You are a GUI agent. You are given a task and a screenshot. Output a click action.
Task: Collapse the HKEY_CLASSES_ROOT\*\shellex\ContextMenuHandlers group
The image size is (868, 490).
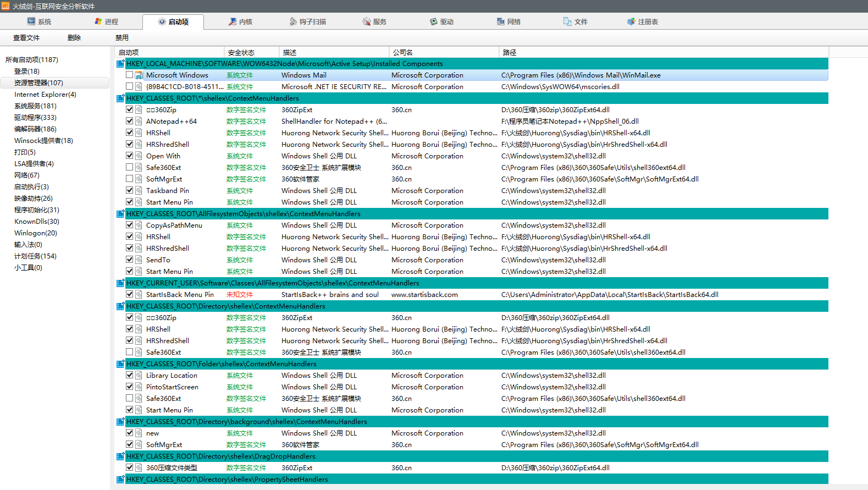120,98
